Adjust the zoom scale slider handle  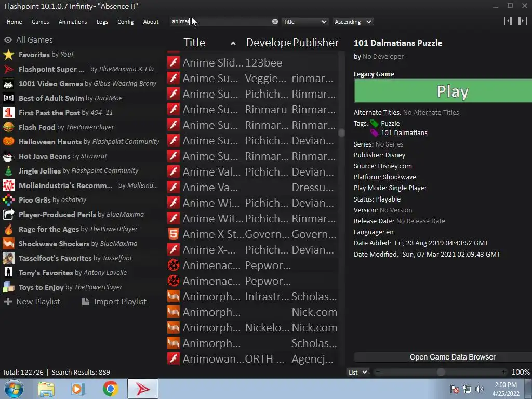coord(441,372)
